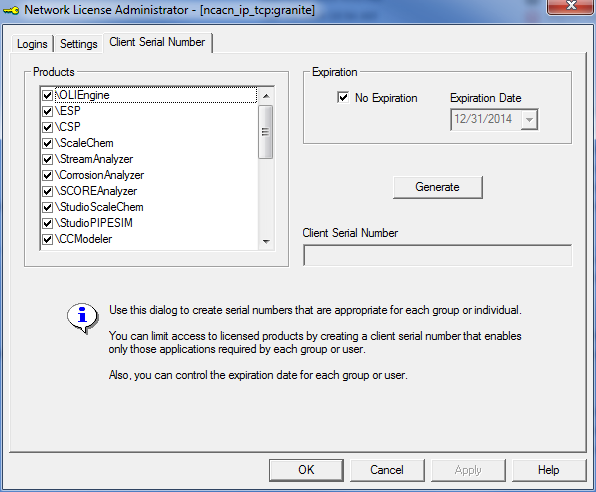Switch to the Logins tab

tap(32, 44)
